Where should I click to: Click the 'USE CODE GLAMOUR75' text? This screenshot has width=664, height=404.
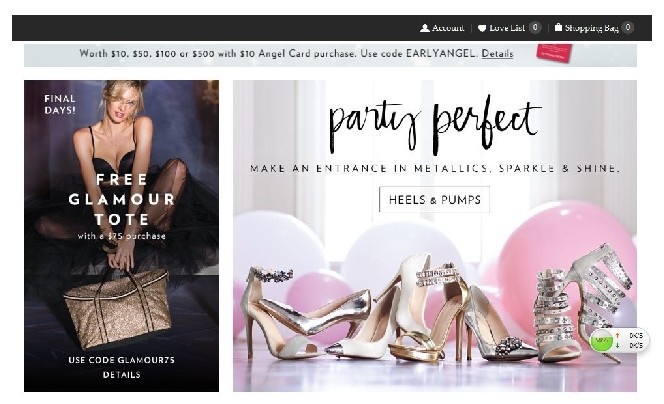[121, 359]
